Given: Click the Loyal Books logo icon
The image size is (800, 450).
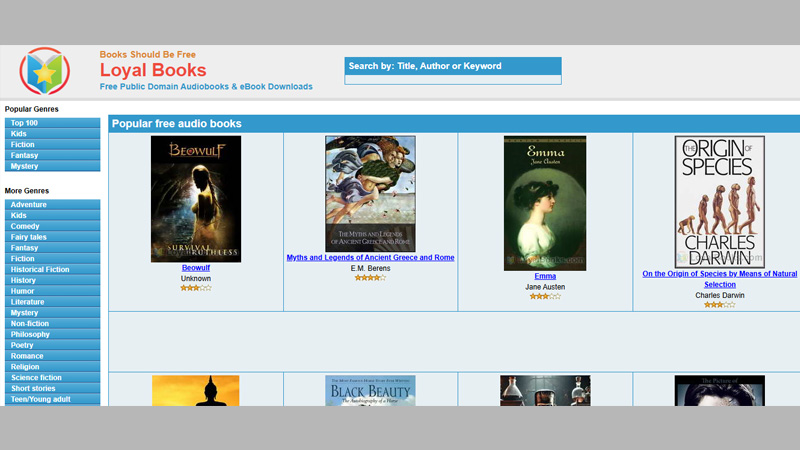Looking at the screenshot, I should (x=44, y=71).
